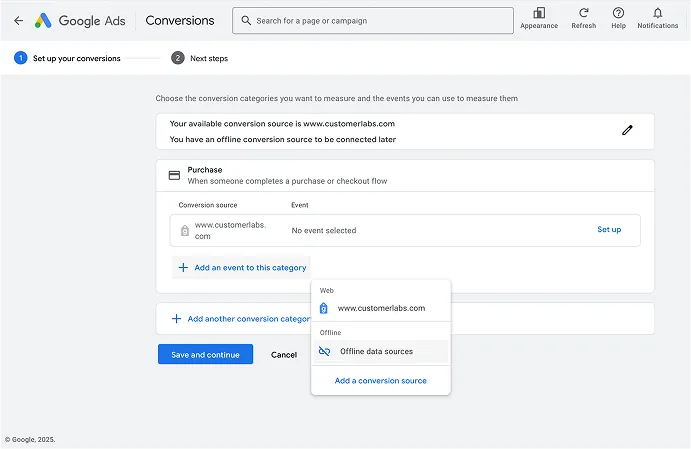Go to step 2 Next steps

[x=200, y=58]
